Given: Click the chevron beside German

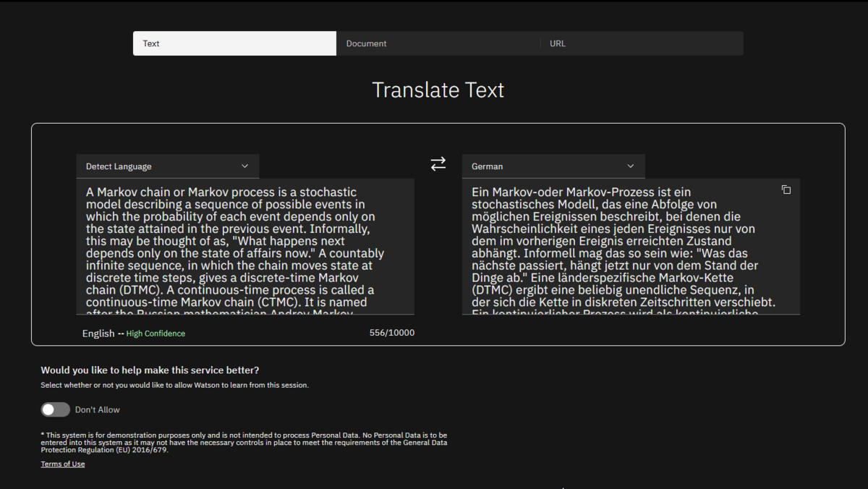Looking at the screenshot, I should [630, 166].
